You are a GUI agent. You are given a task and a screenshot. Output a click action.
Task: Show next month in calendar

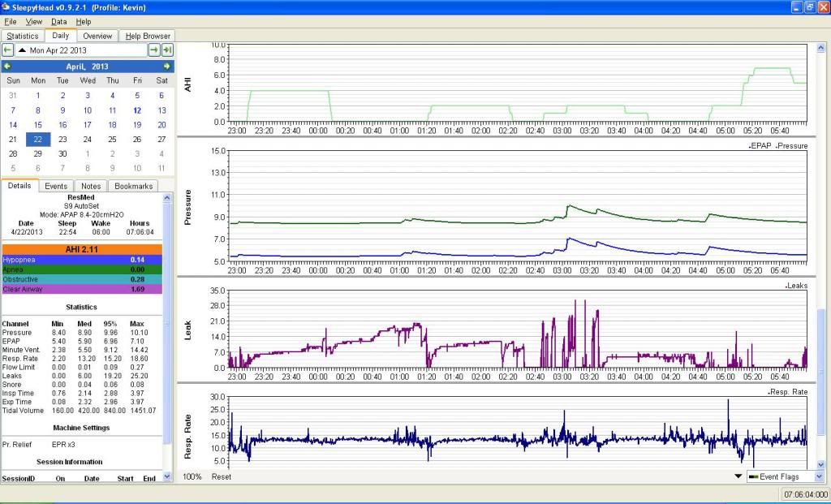click(x=167, y=67)
